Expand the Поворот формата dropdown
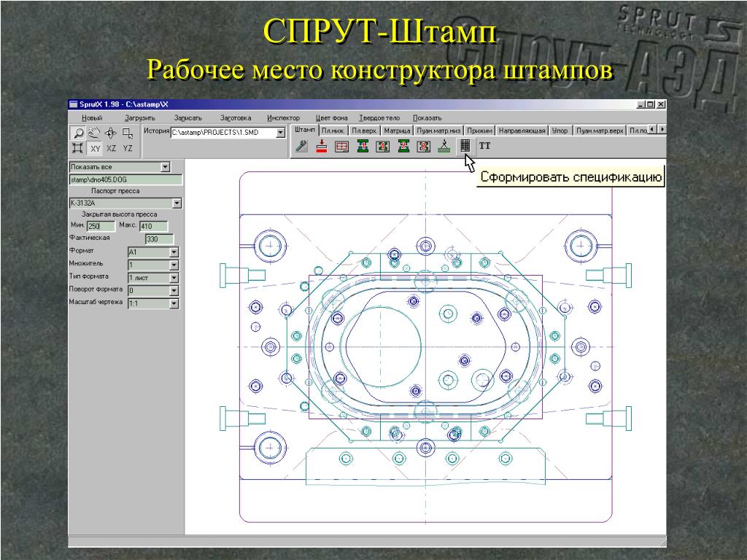747x560 pixels. 174,290
